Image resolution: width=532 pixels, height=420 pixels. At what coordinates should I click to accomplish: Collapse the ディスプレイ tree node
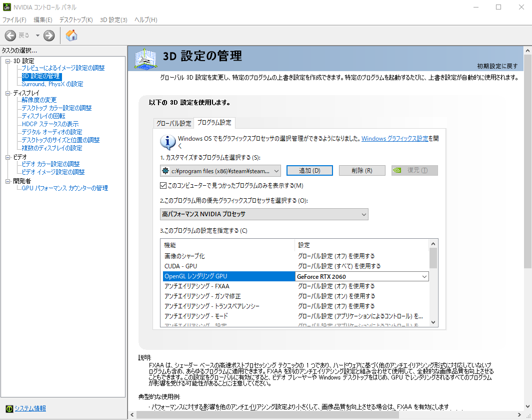click(8, 93)
